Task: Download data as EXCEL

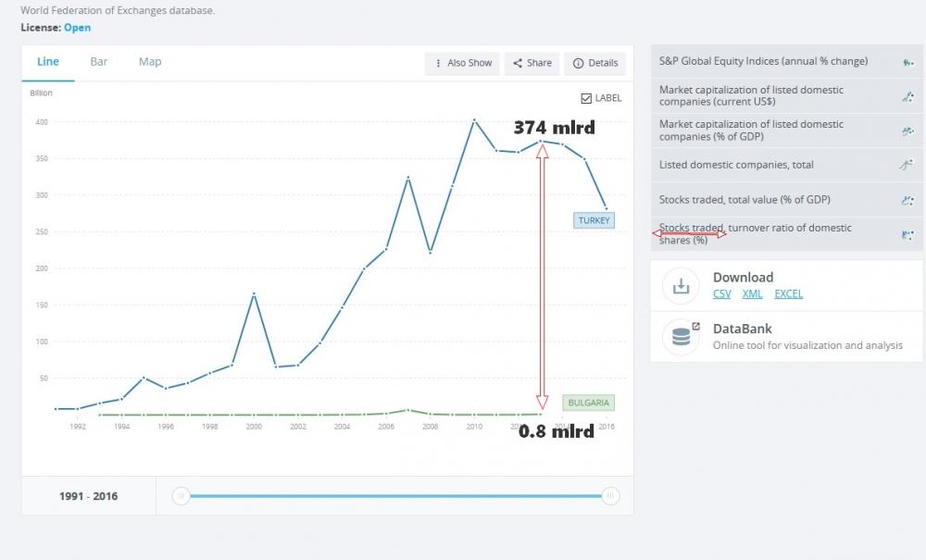Action: [x=788, y=293]
